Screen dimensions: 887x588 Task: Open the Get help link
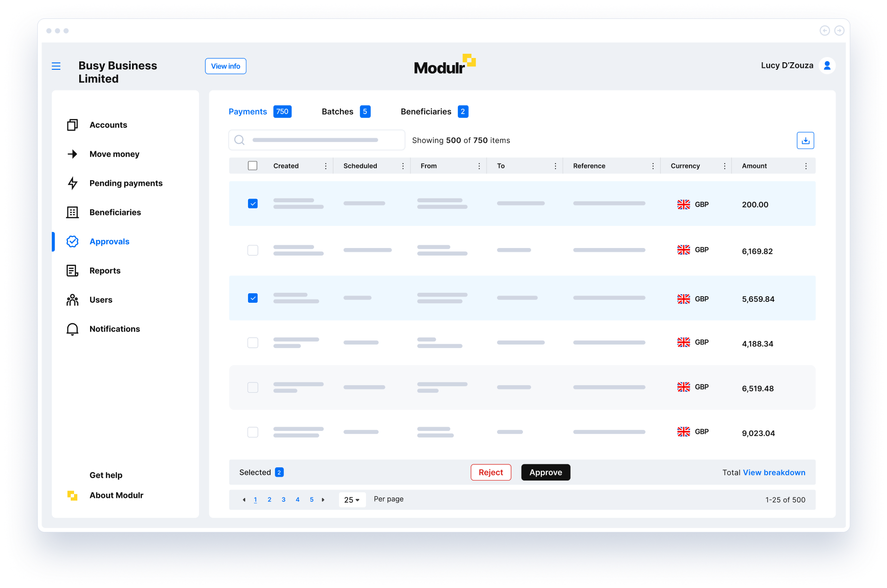click(x=106, y=475)
